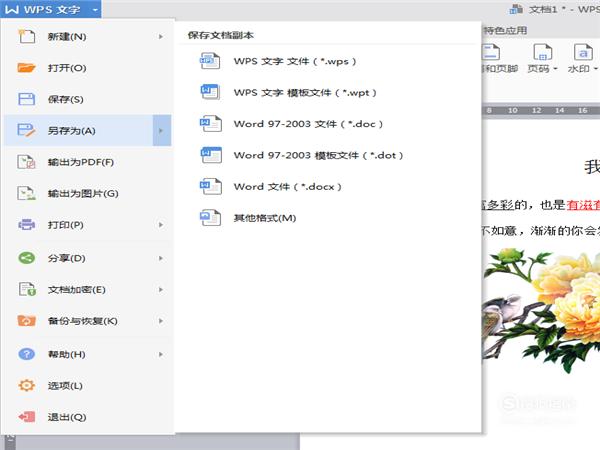Click the .wps file format icon

pyautogui.click(x=210, y=61)
